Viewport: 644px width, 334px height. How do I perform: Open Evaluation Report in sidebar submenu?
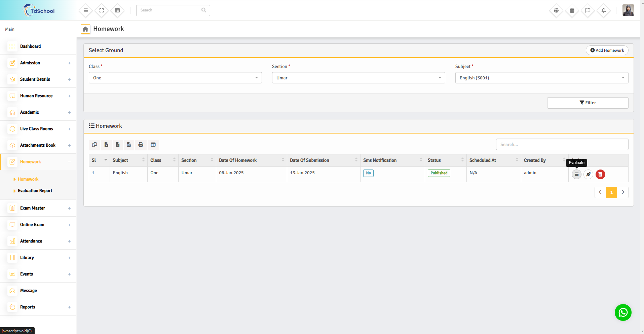35,191
